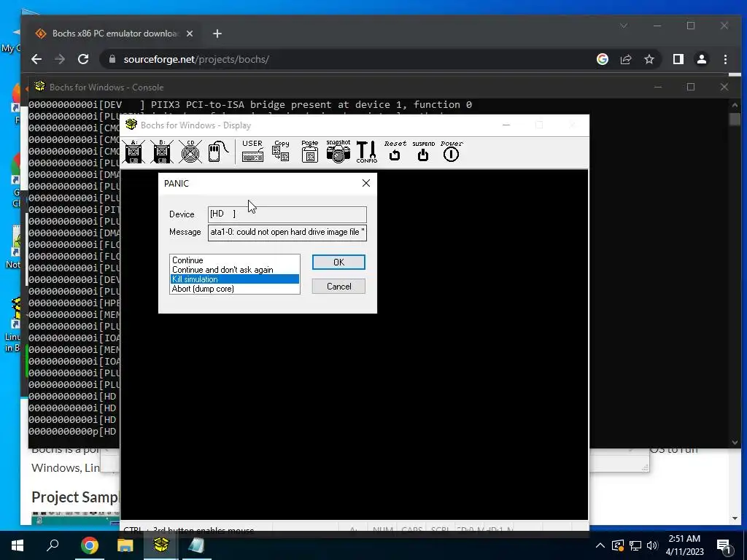
Task: Open Google icon in Chrome address bar
Action: [x=602, y=59]
